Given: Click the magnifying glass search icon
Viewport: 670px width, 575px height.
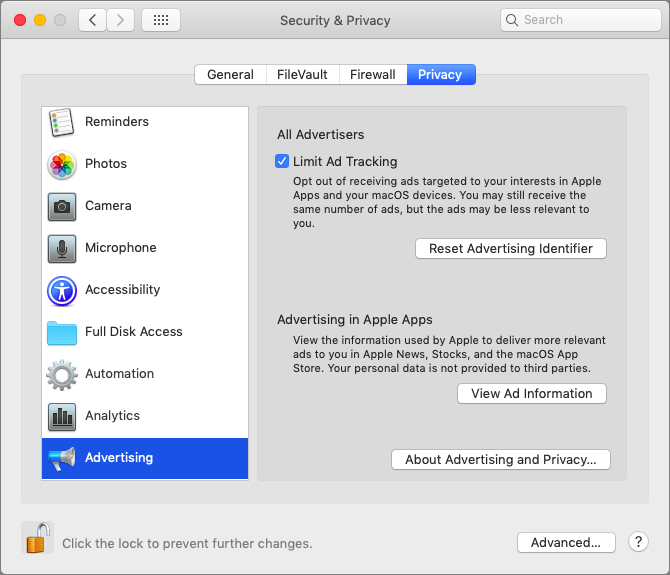Looking at the screenshot, I should point(511,20).
